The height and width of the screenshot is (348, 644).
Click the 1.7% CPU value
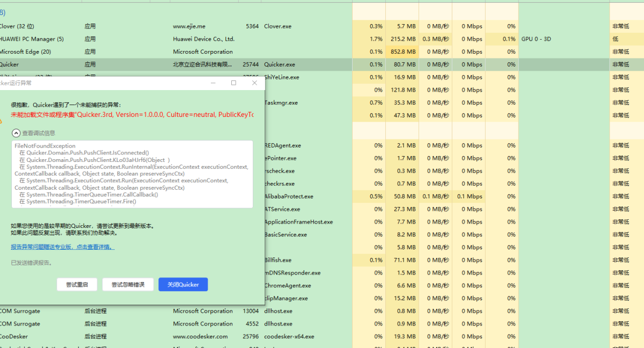point(376,39)
